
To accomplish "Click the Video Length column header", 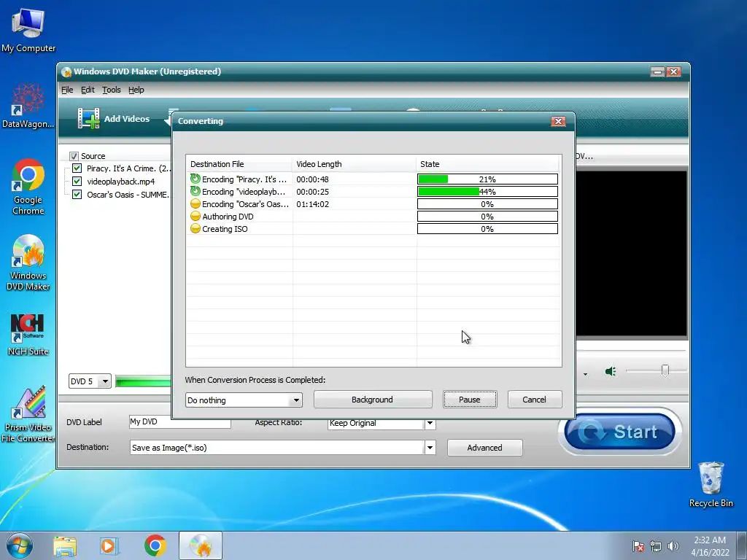I will [354, 164].
